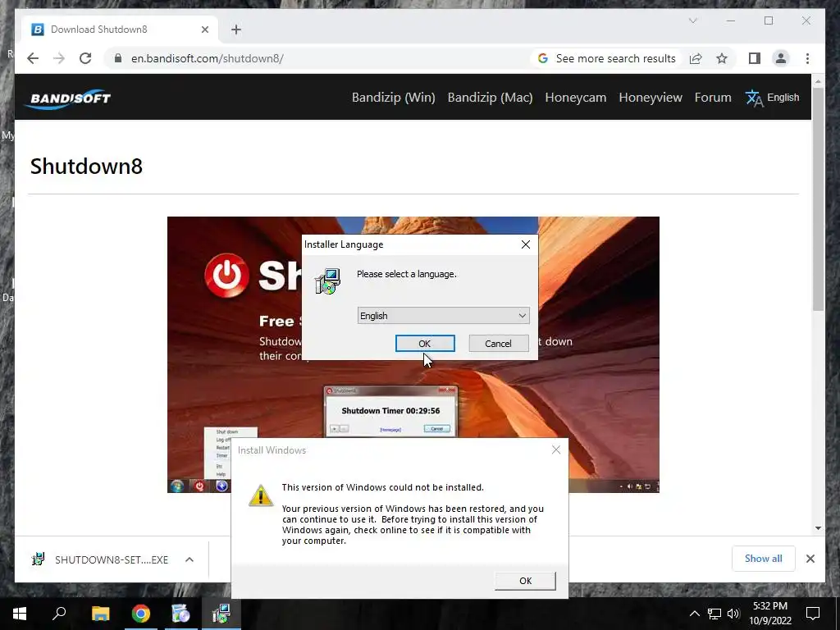Screen dimensions: 840x630
Task: Click OK in Installer Language dialog
Action: coord(425,344)
